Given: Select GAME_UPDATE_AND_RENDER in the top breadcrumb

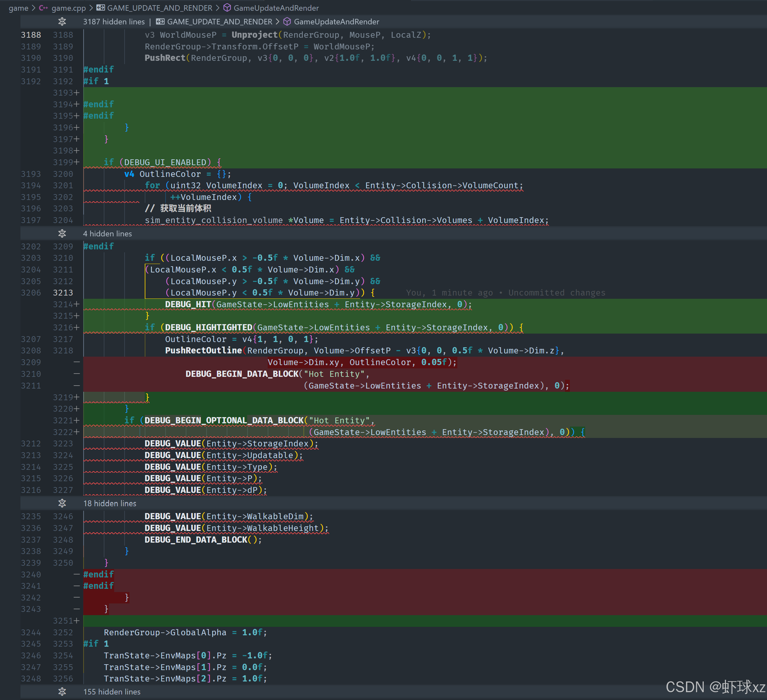Looking at the screenshot, I should click(x=160, y=8).
